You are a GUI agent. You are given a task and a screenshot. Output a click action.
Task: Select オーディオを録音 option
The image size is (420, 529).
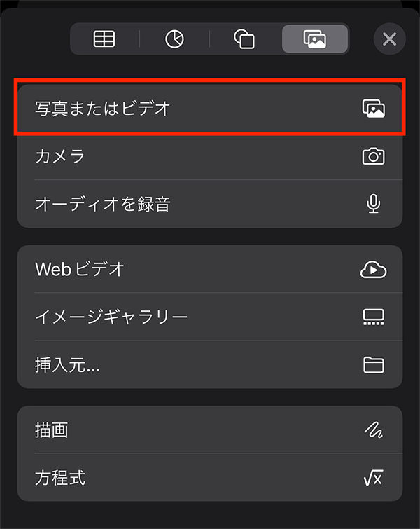(210, 204)
